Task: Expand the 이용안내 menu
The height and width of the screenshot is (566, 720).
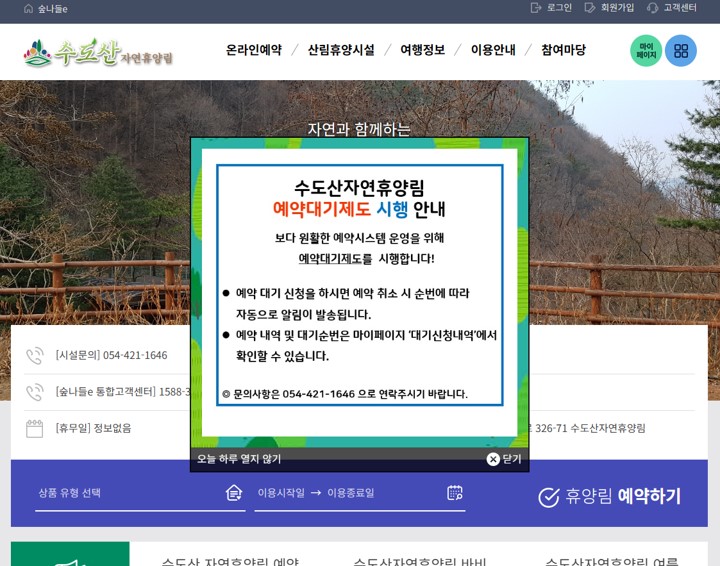Action: tap(493, 50)
